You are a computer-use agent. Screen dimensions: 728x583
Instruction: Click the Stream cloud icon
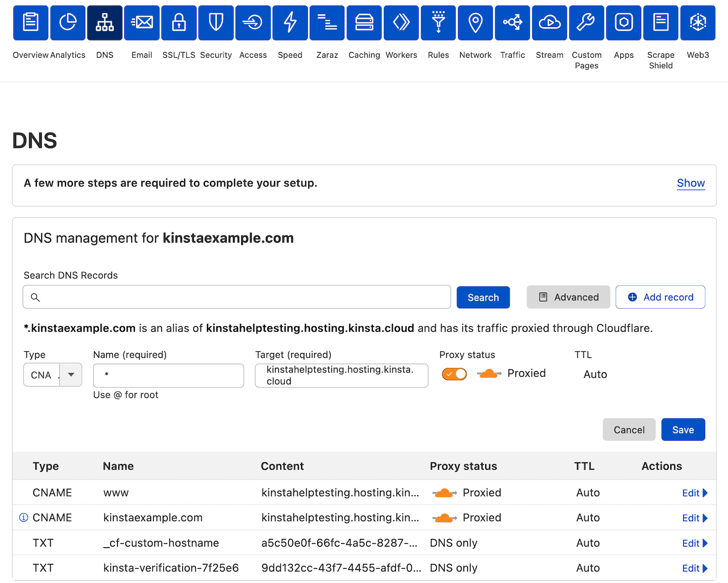(x=549, y=22)
